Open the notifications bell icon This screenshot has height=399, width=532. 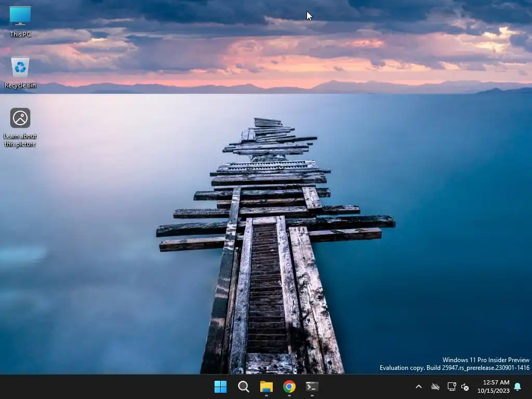tap(518, 387)
